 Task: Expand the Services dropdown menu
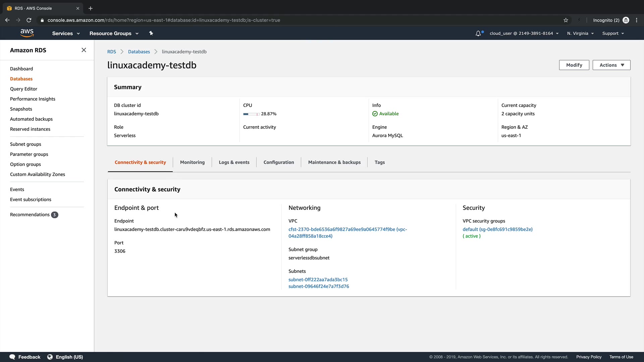66,33
